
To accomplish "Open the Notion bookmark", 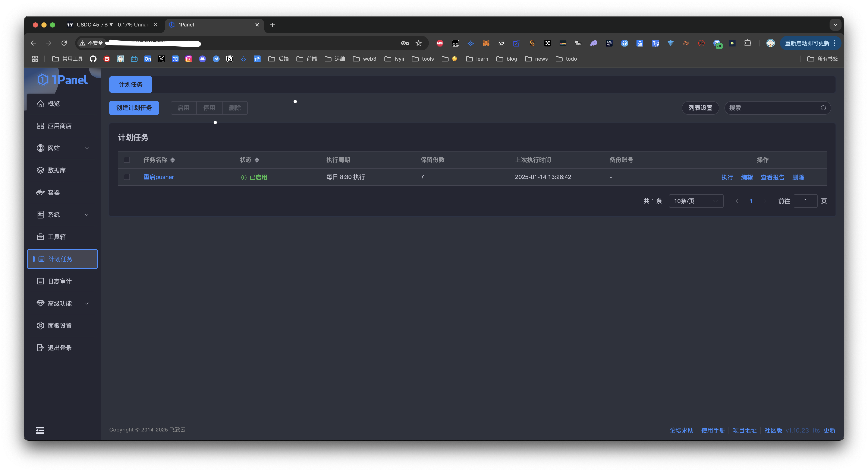I will (230, 59).
